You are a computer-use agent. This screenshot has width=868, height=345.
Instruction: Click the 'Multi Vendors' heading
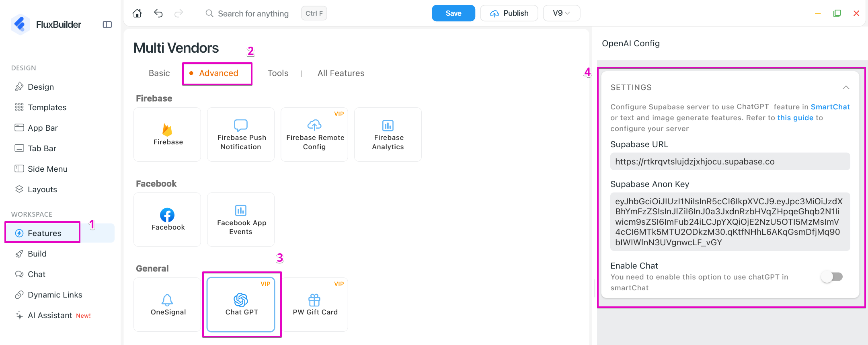pos(176,48)
